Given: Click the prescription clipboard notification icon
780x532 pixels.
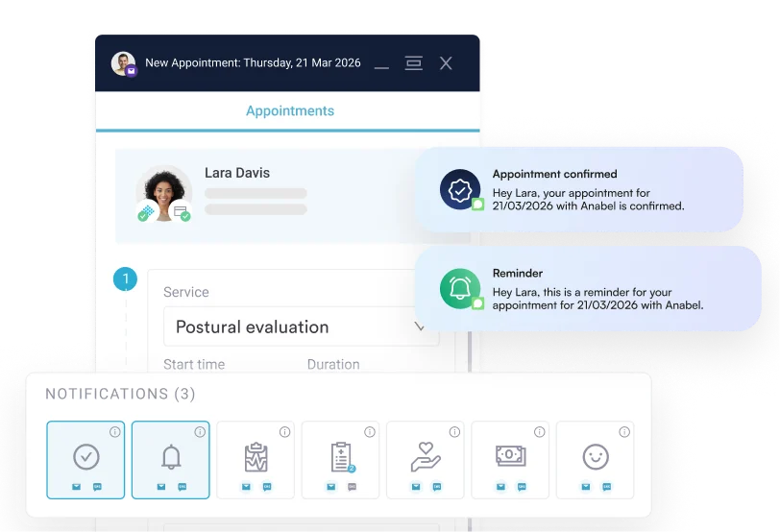Looking at the screenshot, I should tap(340, 457).
